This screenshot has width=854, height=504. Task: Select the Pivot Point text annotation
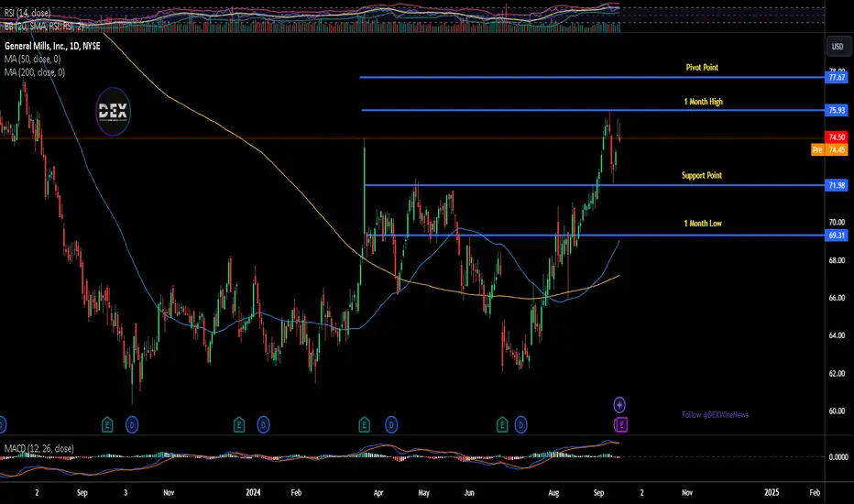(x=702, y=68)
